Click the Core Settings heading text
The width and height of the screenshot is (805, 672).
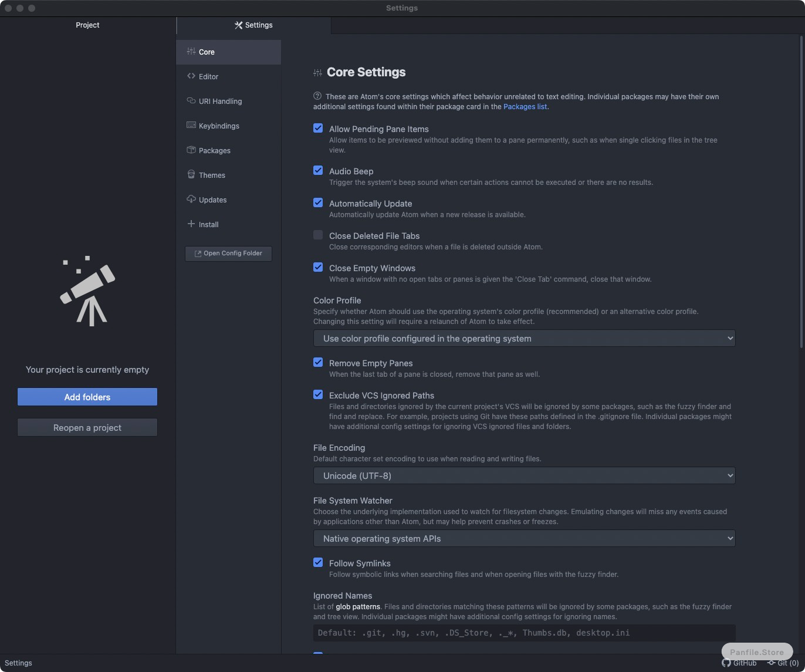point(366,72)
